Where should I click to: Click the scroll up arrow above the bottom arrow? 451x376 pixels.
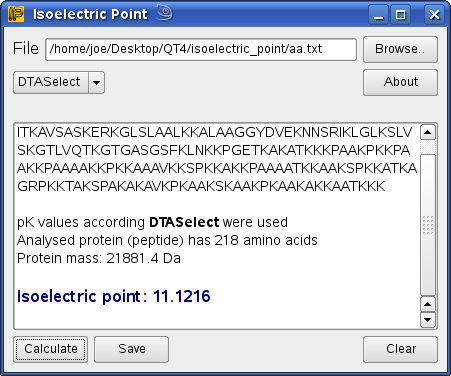coord(428,304)
